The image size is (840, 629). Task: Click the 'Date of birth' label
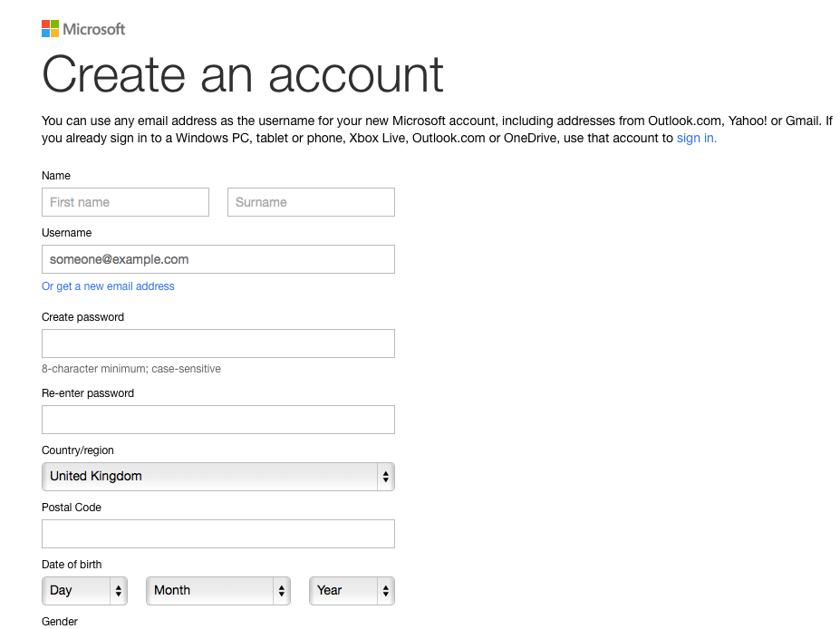coord(72,565)
